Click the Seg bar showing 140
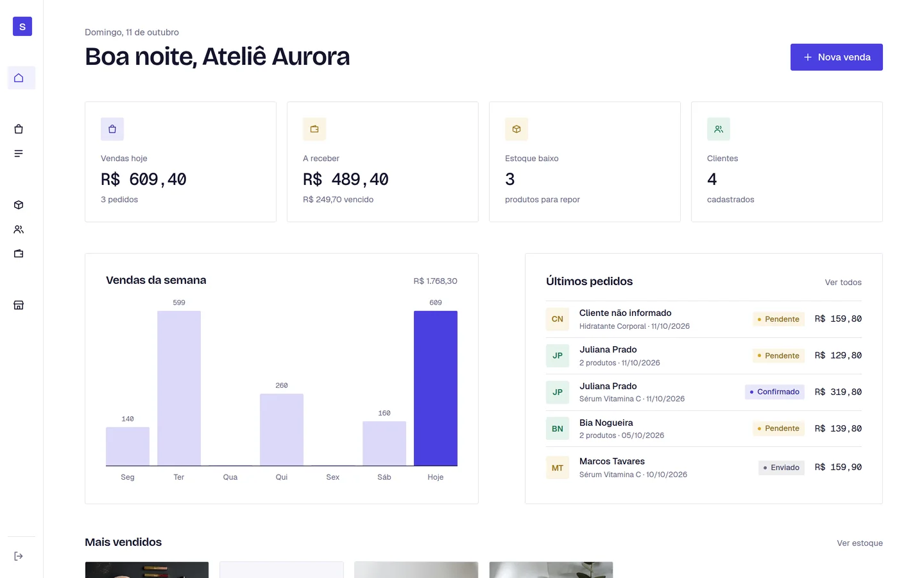The image size is (924, 578). [x=128, y=446]
